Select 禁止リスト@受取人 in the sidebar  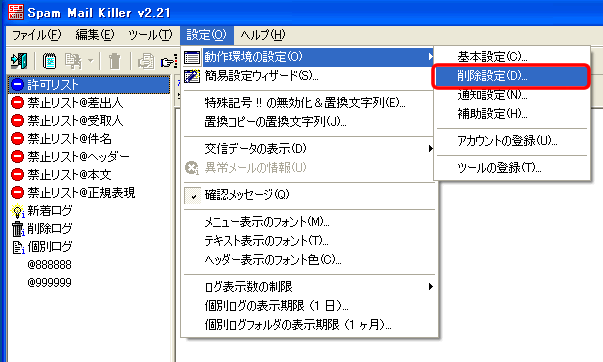tap(75, 121)
